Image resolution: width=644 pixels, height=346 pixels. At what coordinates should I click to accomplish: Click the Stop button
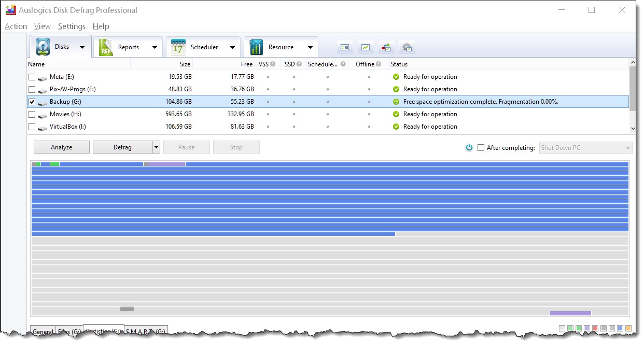point(236,147)
